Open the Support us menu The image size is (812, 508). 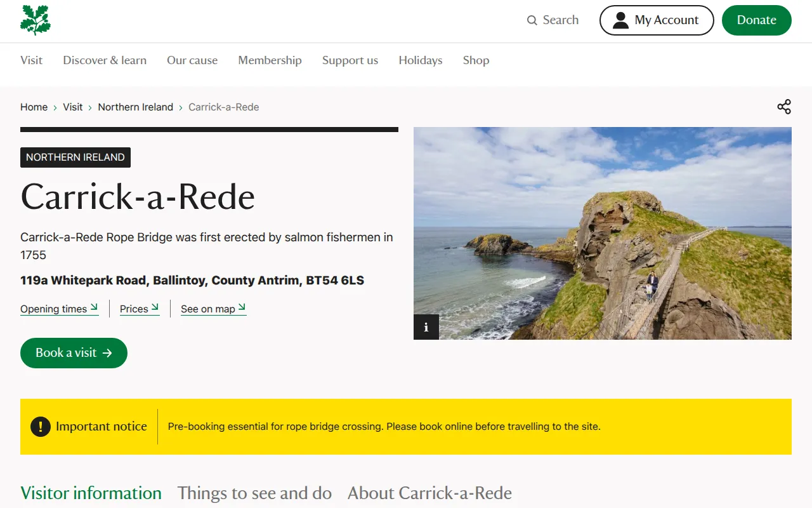pyautogui.click(x=350, y=60)
